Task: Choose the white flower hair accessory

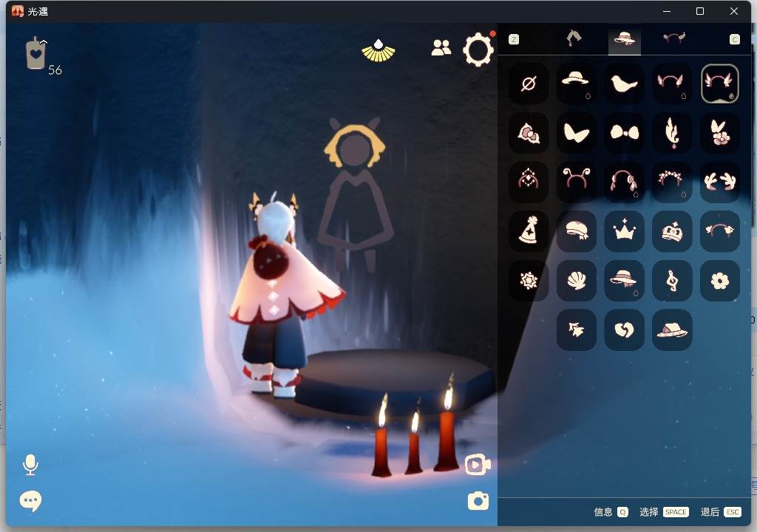Action: click(719, 281)
